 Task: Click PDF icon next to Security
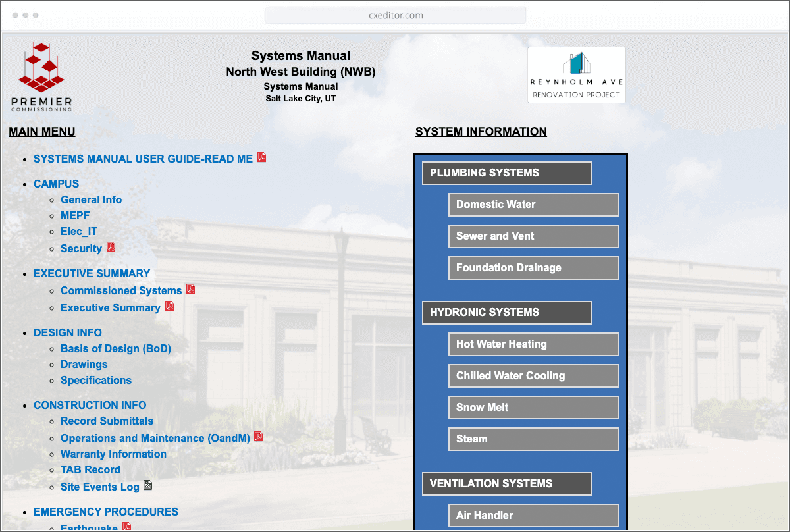111,248
